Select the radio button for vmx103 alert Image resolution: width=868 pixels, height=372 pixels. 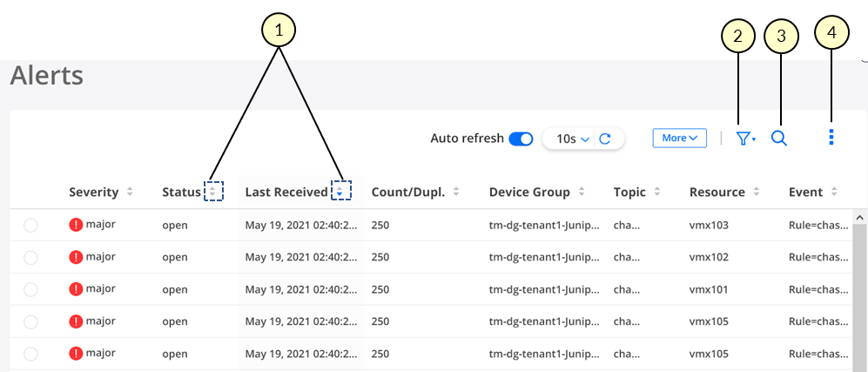pyautogui.click(x=30, y=226)
